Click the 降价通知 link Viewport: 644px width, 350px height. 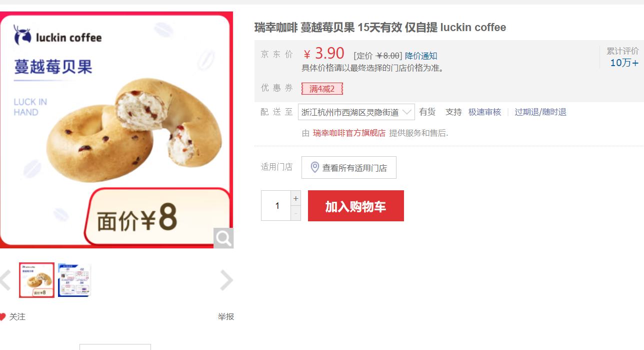pos(421,56)
